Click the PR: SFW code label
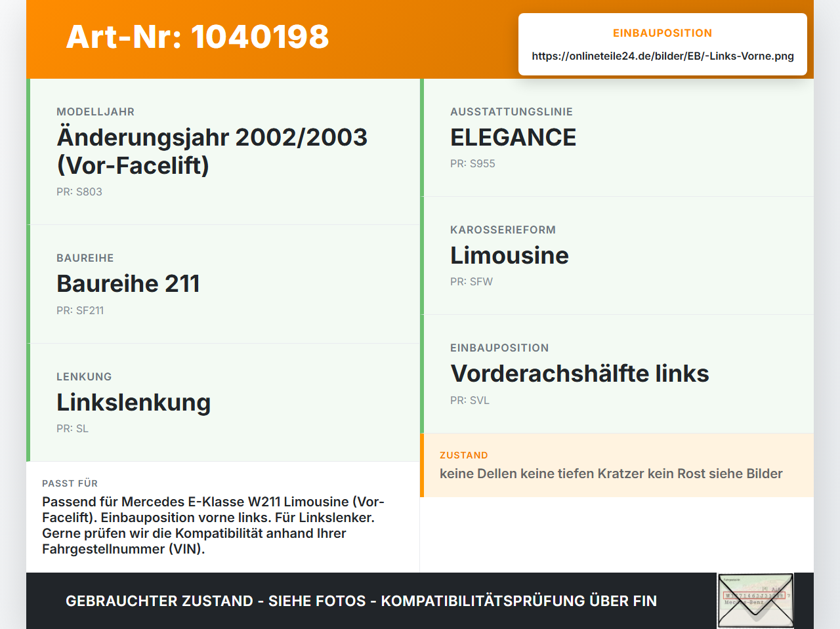This screenshot has width=840, height=629. click(x=471, y=281)
